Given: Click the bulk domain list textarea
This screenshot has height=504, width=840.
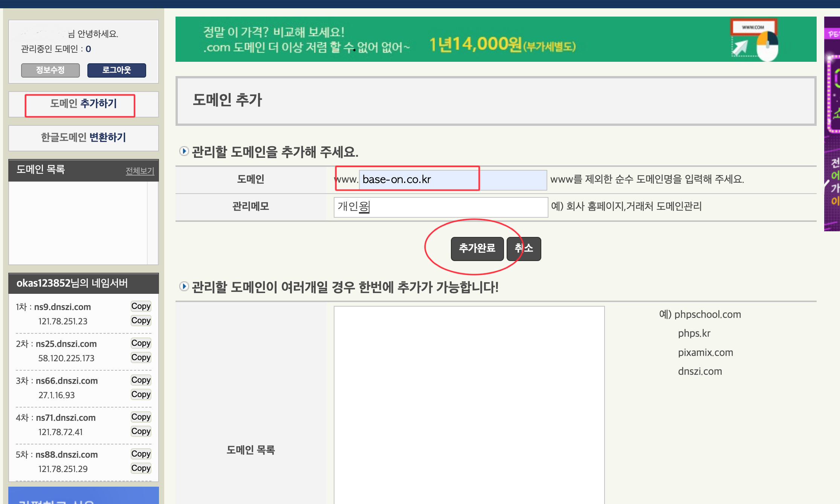Looking at the screenshot, I should (x=469, y=405).
